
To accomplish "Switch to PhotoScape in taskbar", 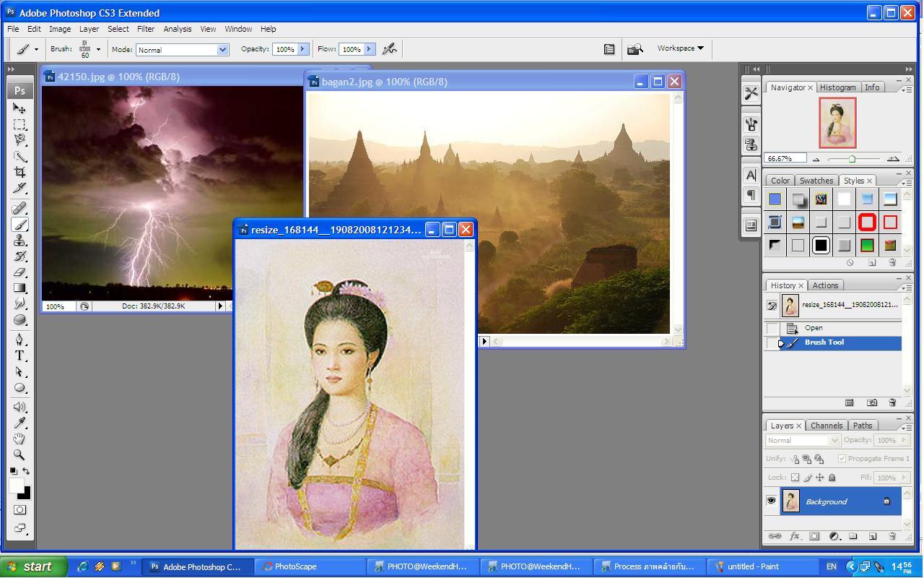I will point(295,566).
